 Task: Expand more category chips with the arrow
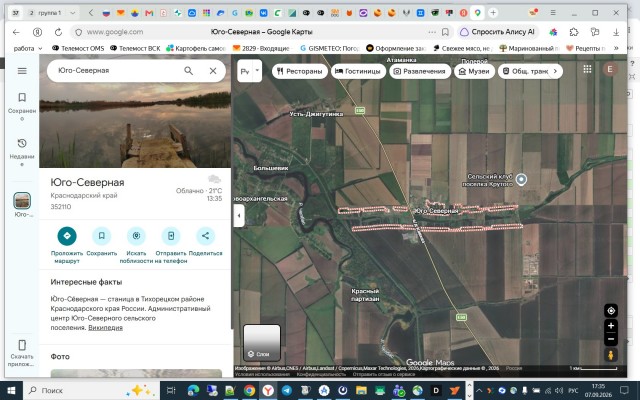pos(555,71)
